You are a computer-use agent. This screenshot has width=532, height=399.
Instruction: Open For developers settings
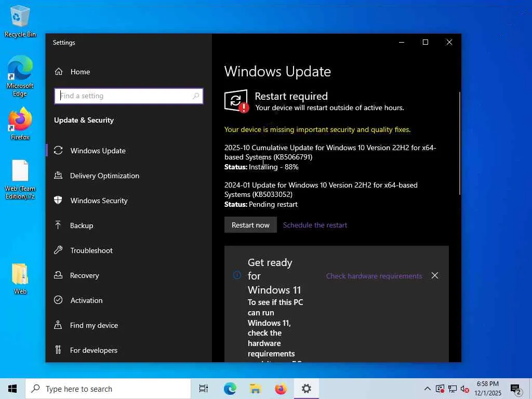(x=129, y=350)
